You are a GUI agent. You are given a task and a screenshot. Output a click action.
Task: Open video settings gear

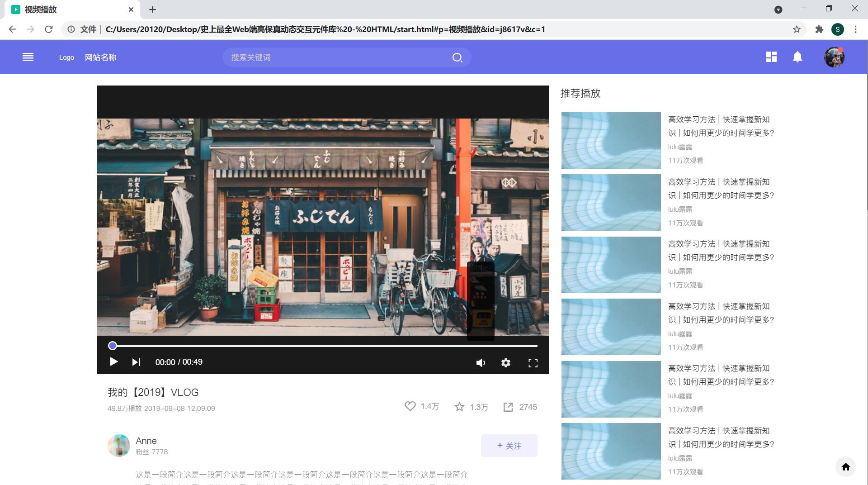point(506,363)
